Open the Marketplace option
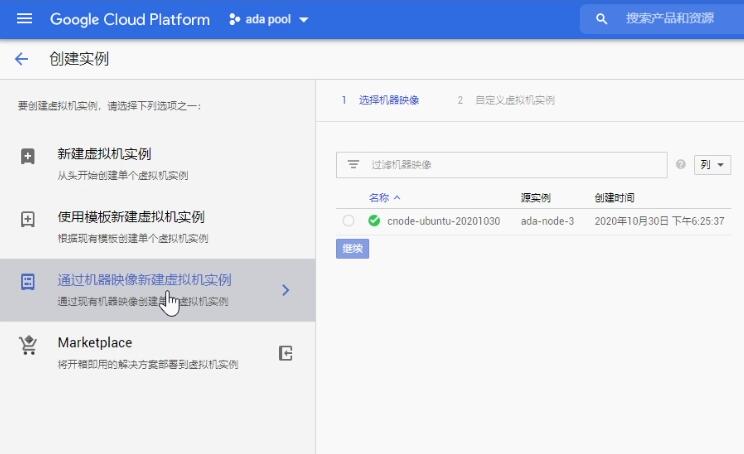This screenshot has height=454, width=744. click(x=158, y=353)
